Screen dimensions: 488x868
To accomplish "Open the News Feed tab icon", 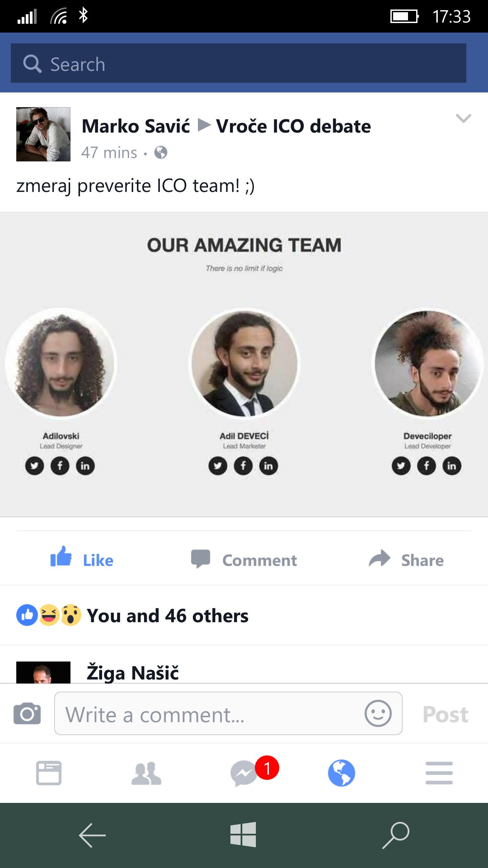I will (49, 773).
